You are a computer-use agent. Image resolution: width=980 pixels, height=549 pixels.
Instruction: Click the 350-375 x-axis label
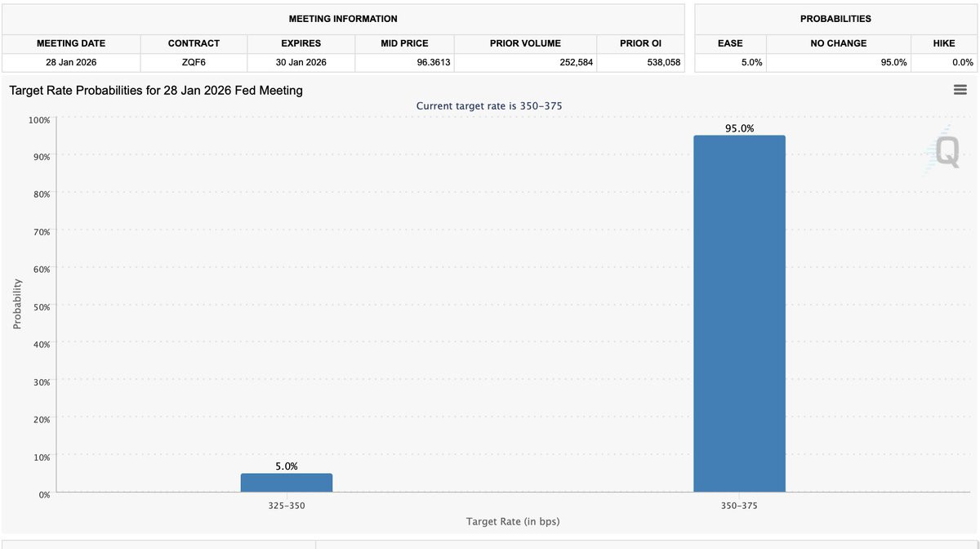pyautogui.click(x=739, y=507)
